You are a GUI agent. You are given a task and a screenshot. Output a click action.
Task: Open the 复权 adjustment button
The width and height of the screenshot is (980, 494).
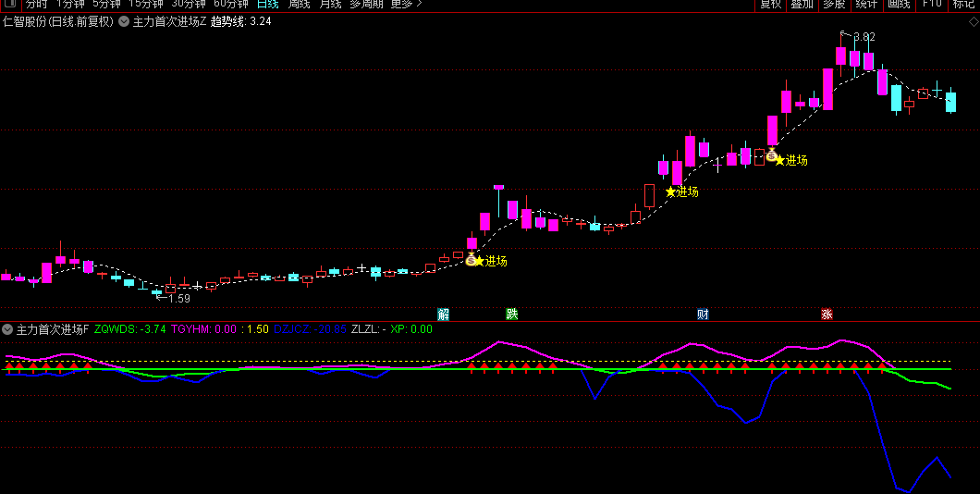coord(770,4)
